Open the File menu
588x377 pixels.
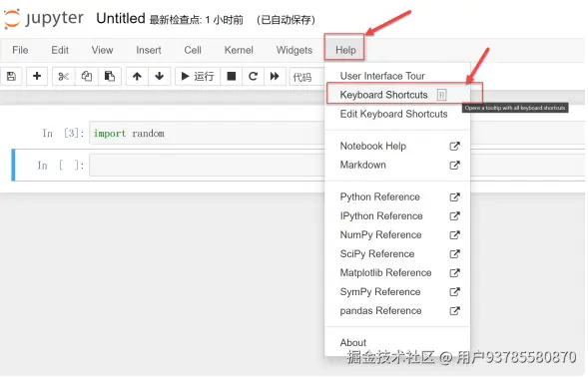tap(20, 50)
